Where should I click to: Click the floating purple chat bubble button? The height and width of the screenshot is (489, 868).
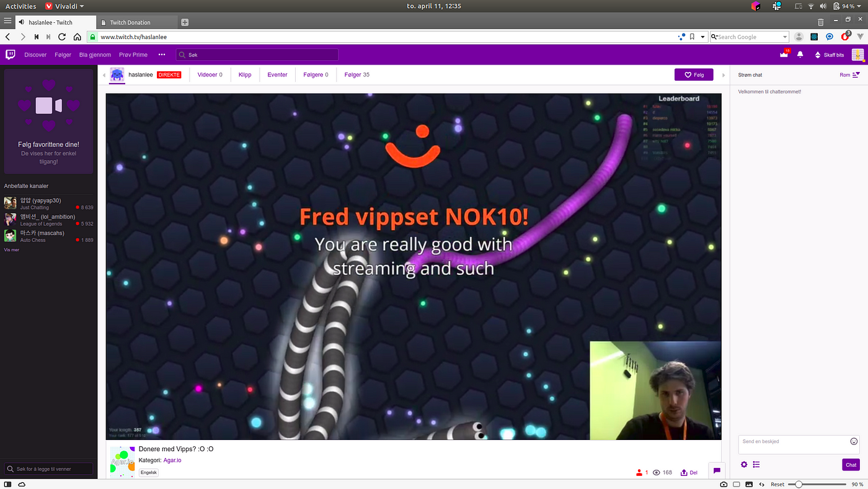click(717, 471)
